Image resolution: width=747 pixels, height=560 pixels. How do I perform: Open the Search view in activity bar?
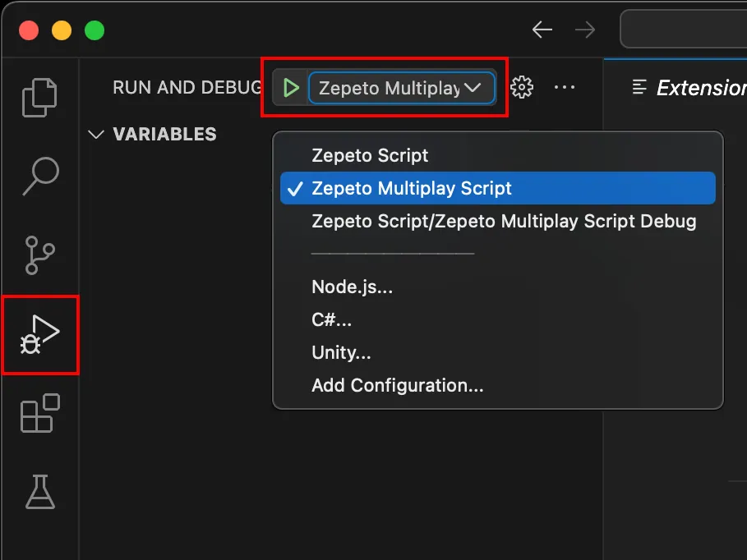40,176
